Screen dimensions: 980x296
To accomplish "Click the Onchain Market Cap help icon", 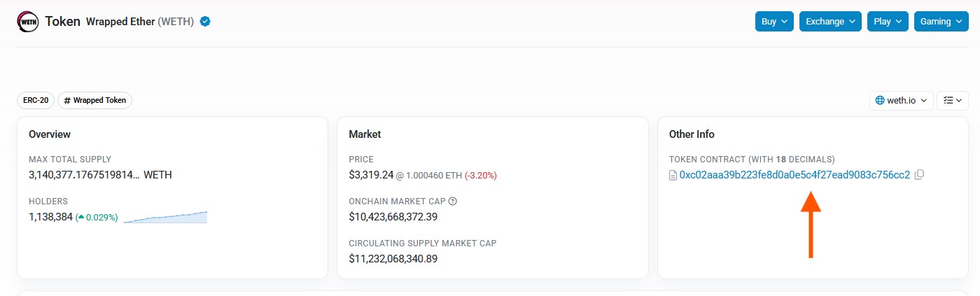I will (x=453, y=202).
